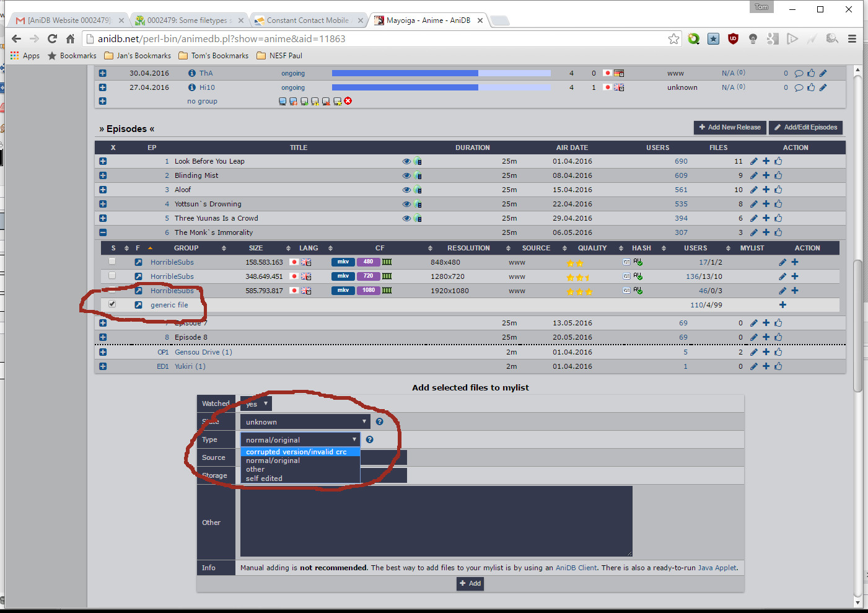Tick the HorribleSubs 848x480 file checkbox
This screenshot has height=613, width=868.
[x=112, y=262]
